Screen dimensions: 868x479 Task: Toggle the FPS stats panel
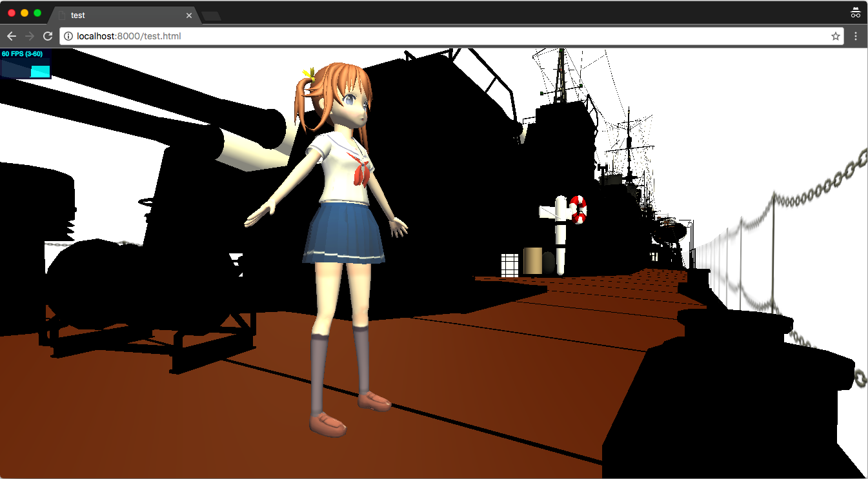(x=26, y=64)
